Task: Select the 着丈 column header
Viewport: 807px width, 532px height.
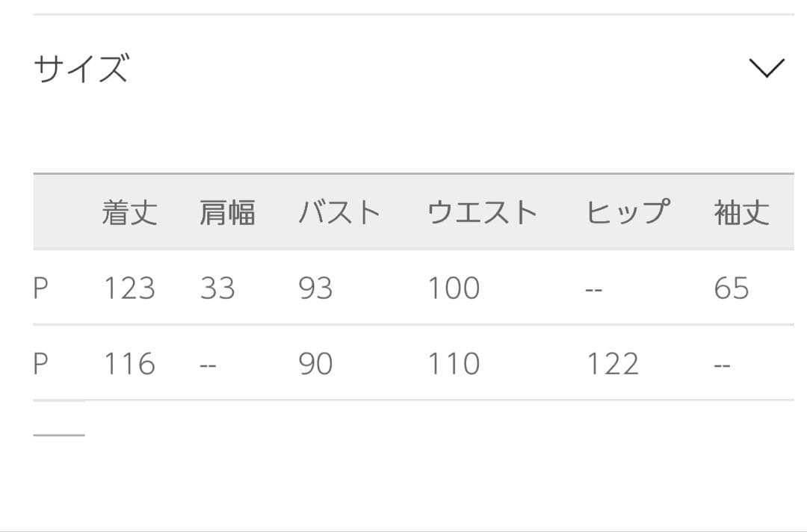Action: (x=130, y=213)
